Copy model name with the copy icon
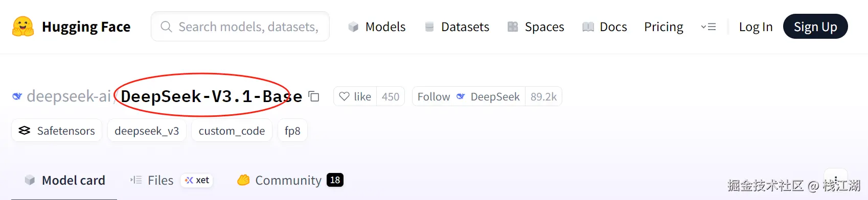Viewport: 868px width, 200px height. tap(314, 97)
